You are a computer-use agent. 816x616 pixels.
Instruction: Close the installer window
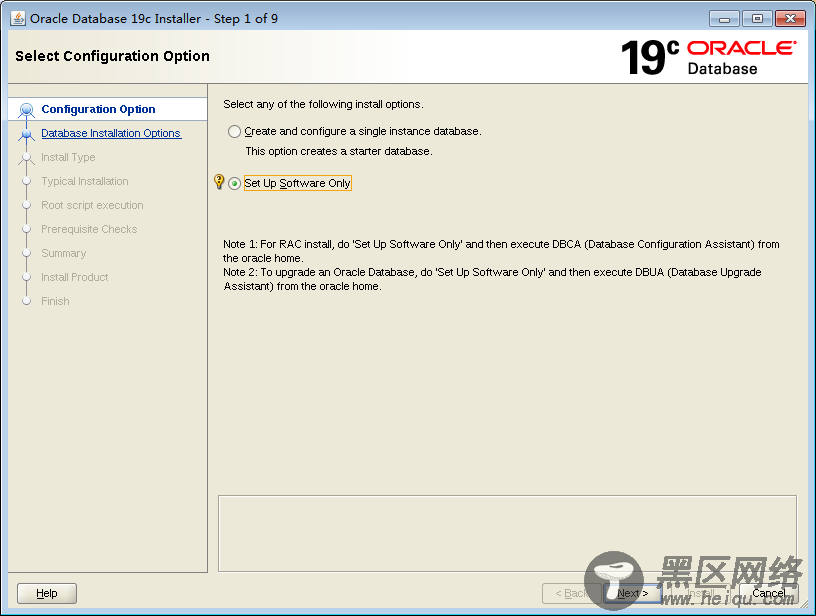pyautogui.click(x=790, y=19)
